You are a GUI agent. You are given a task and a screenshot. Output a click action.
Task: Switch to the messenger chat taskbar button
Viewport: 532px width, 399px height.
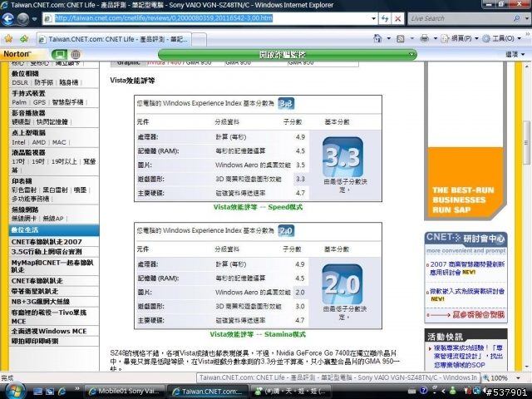pyautogui.click(x=291, y=392)
